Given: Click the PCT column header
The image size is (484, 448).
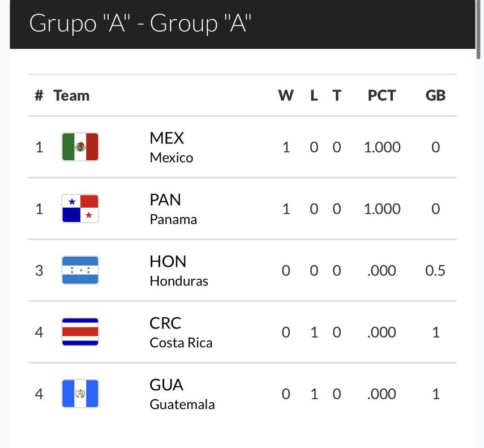Looking at the screenshot, I should pos(382,95).
